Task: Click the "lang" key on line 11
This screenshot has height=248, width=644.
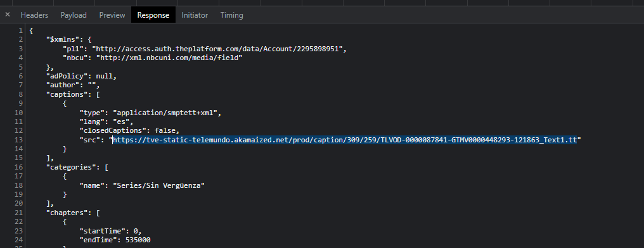Action: coord(92,121)
